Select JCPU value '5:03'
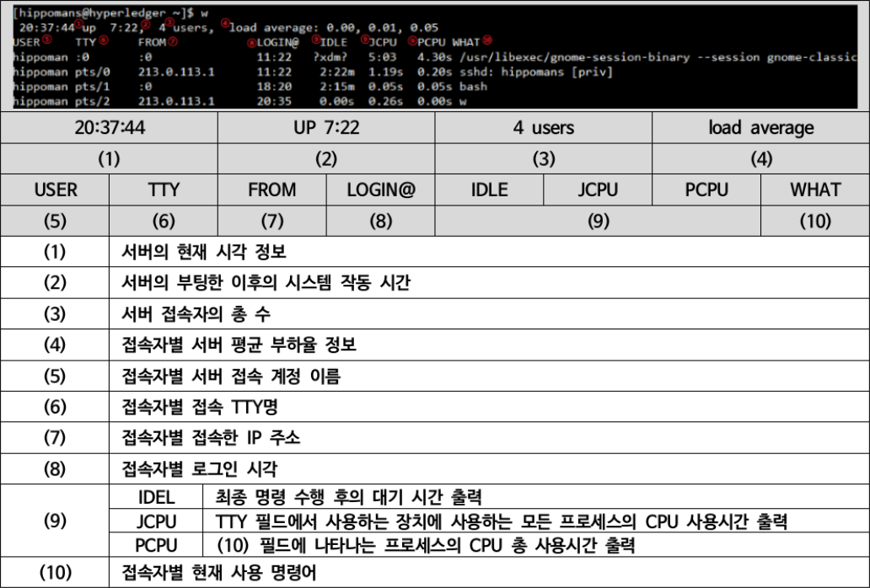870x588 pixels. click(382, 56)
